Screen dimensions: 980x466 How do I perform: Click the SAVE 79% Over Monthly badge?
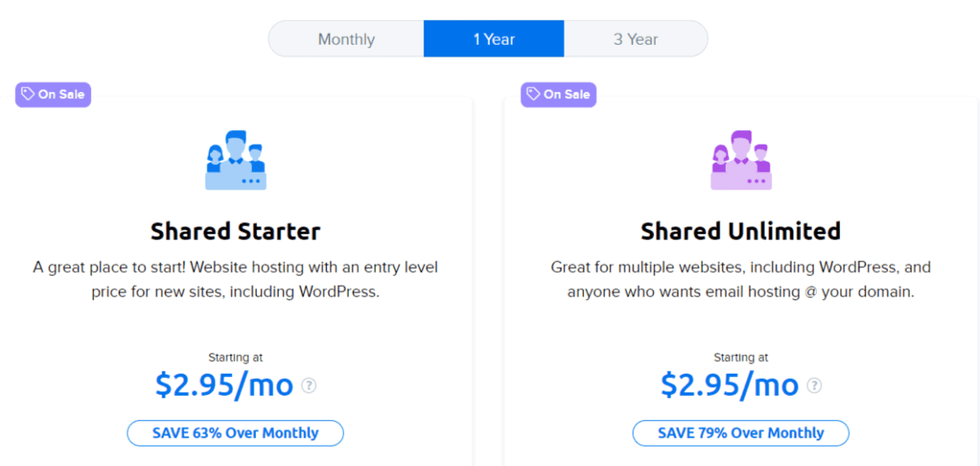tap(740, 433)
